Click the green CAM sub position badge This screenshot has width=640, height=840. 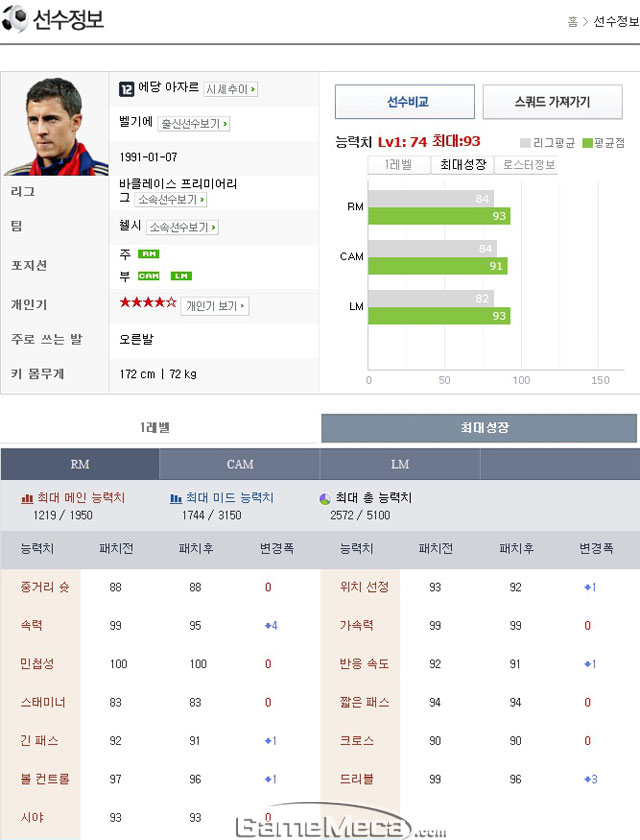click(148, 276)
